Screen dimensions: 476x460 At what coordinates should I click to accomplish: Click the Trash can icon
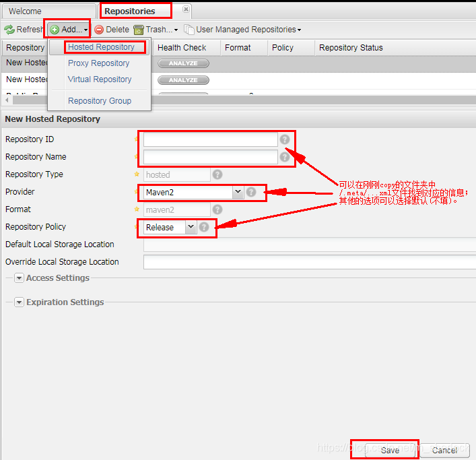click(139, 30)
